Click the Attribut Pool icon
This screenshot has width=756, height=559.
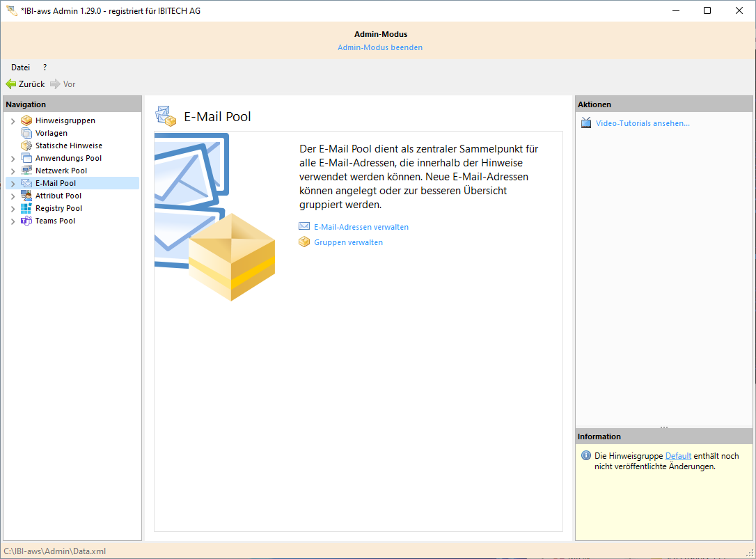[26, 196]
